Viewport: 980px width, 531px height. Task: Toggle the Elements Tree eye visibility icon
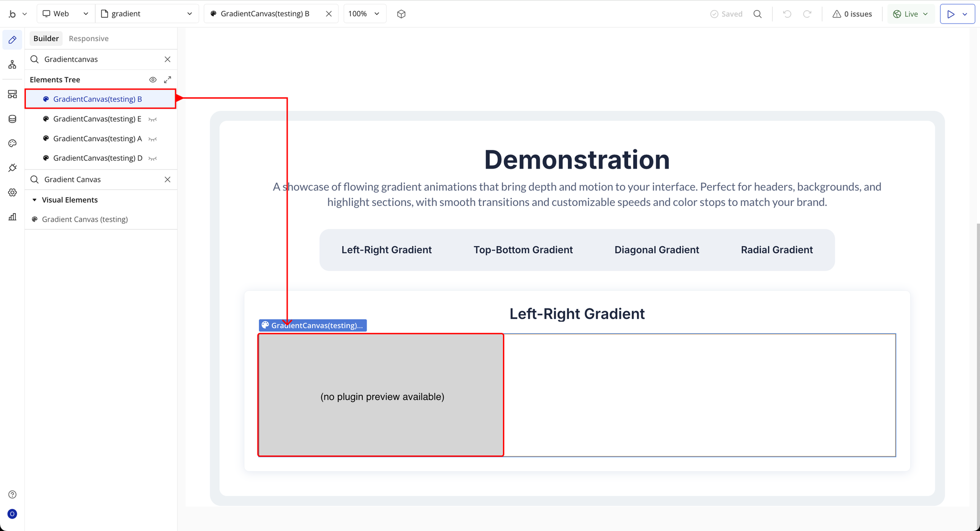153,79
